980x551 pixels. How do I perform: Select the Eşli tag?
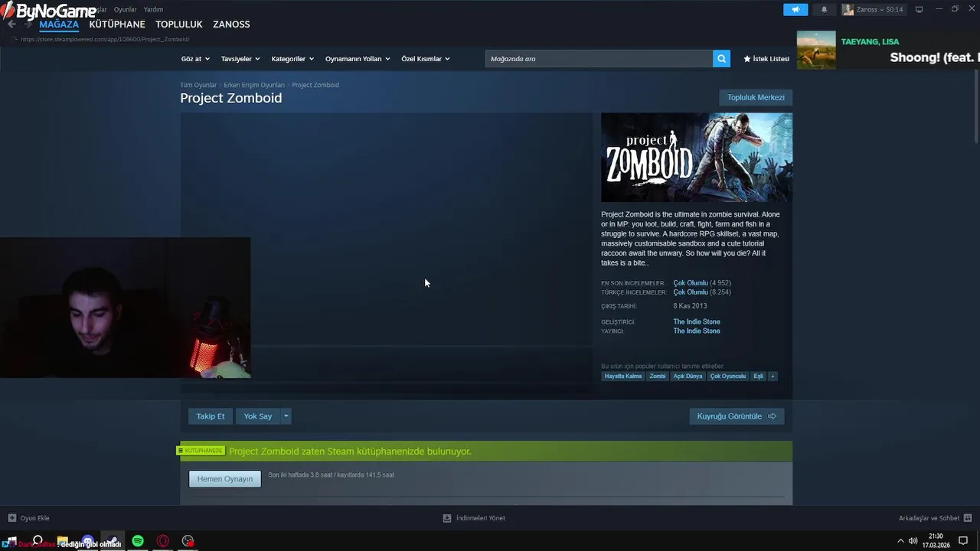(x=758, y=377)
